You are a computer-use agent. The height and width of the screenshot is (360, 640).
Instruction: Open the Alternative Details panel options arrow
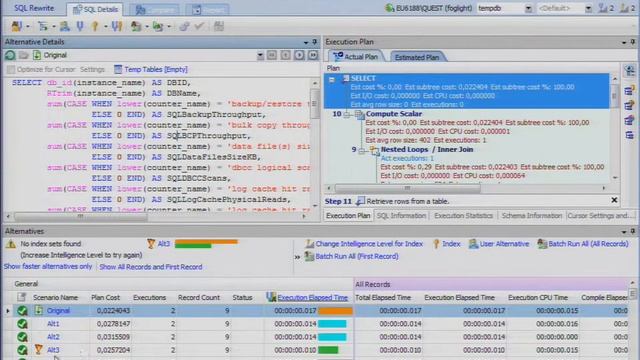pos(306,42)
